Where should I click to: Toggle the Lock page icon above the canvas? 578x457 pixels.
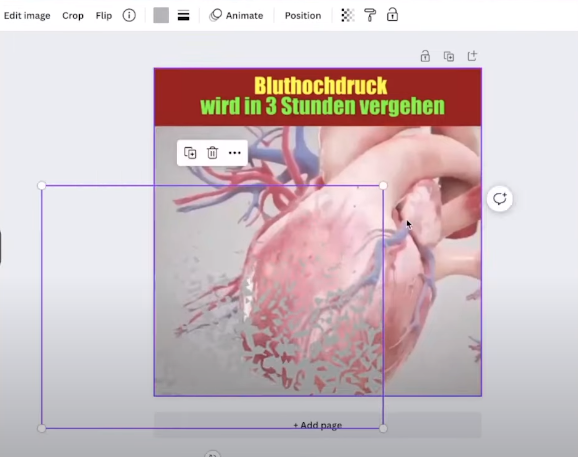[425, 56]
